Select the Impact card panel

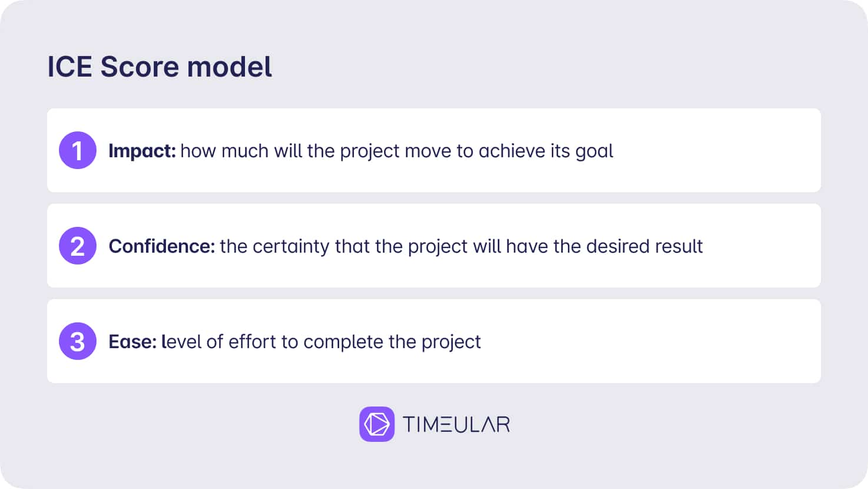click(x=434, y=150)
